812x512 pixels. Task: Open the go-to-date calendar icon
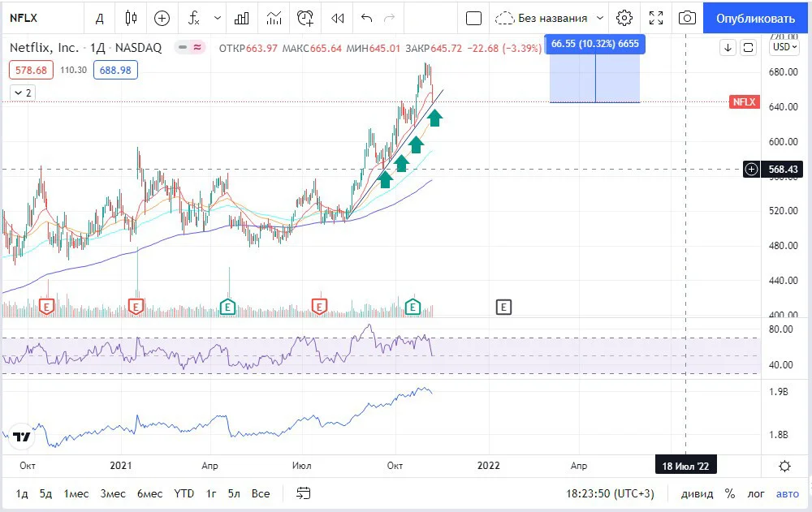tap(304, 493)
